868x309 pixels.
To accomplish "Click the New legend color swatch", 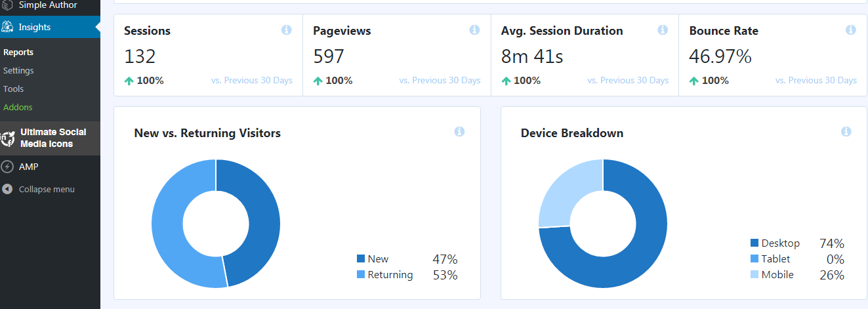I will [361, 259].
